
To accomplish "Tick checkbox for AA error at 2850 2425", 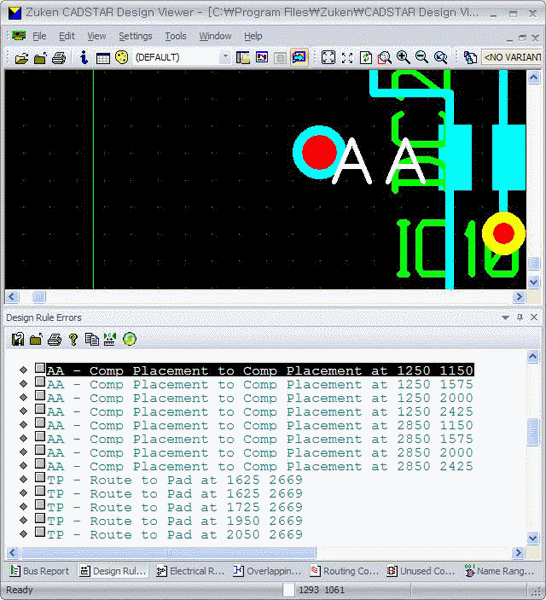I will coord(40,464).
